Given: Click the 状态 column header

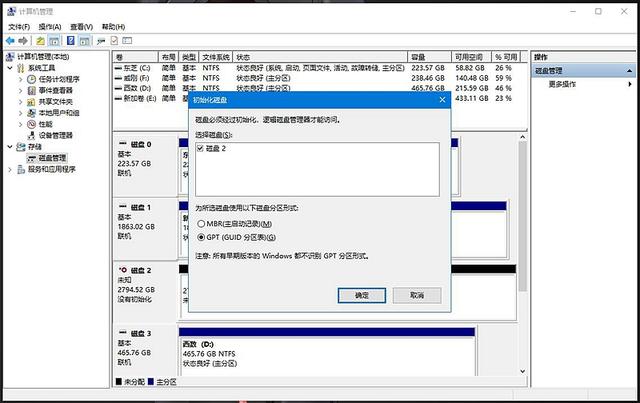Looking at the screenshot, I should pyautogui.click(x=320, y=57).
